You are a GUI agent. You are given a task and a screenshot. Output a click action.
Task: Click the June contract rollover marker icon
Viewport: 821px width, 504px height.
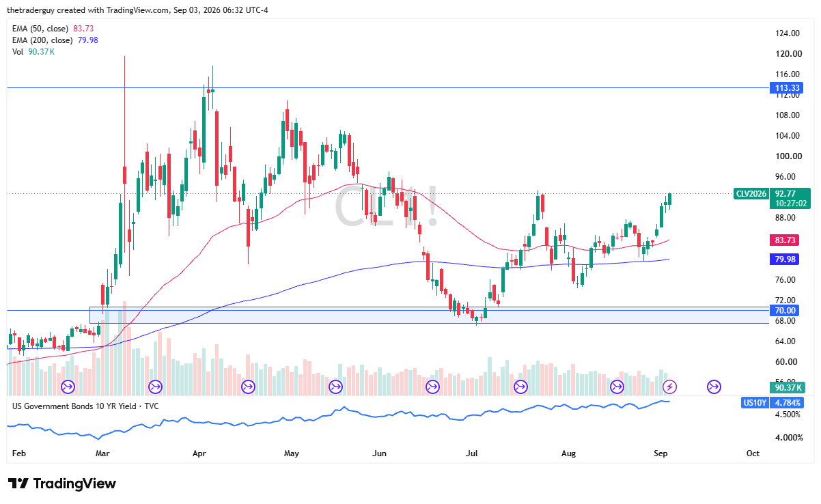(x=432, y=387)
